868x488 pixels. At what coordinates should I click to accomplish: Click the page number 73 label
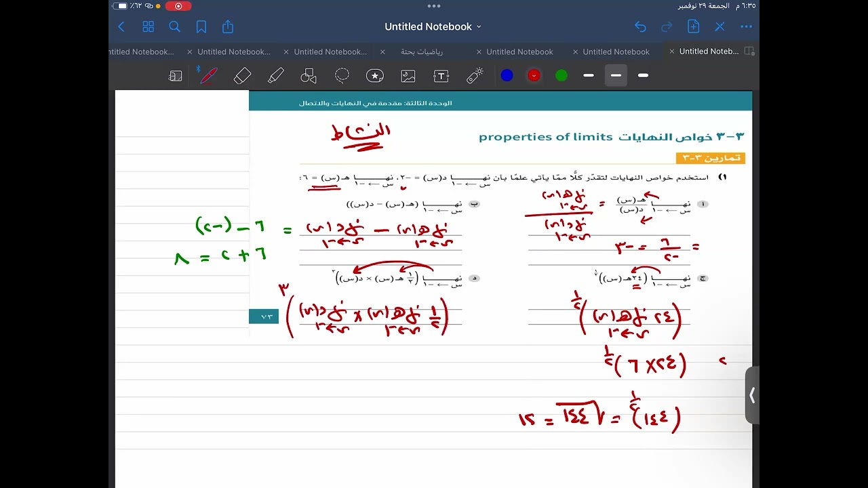[x=264, y=317]
